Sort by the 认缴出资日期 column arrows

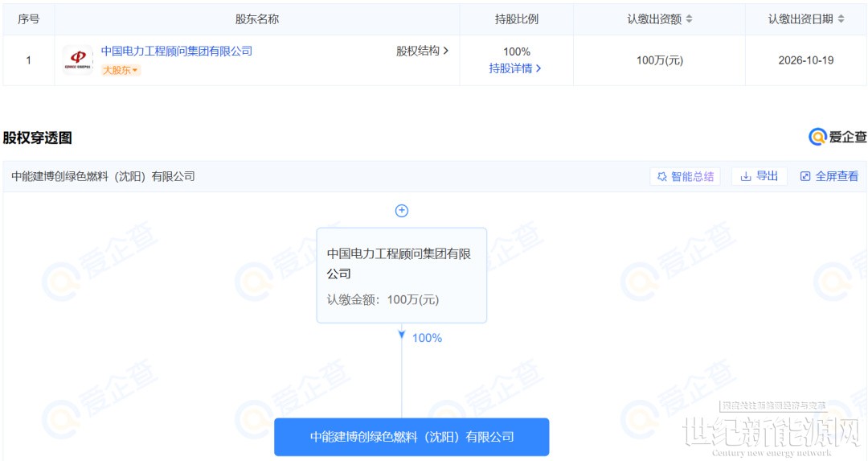pos(841,19)
